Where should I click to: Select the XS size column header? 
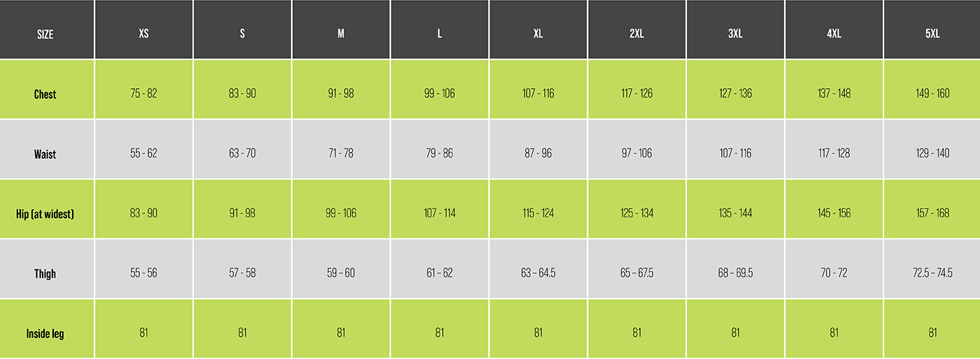pos(143,34)
